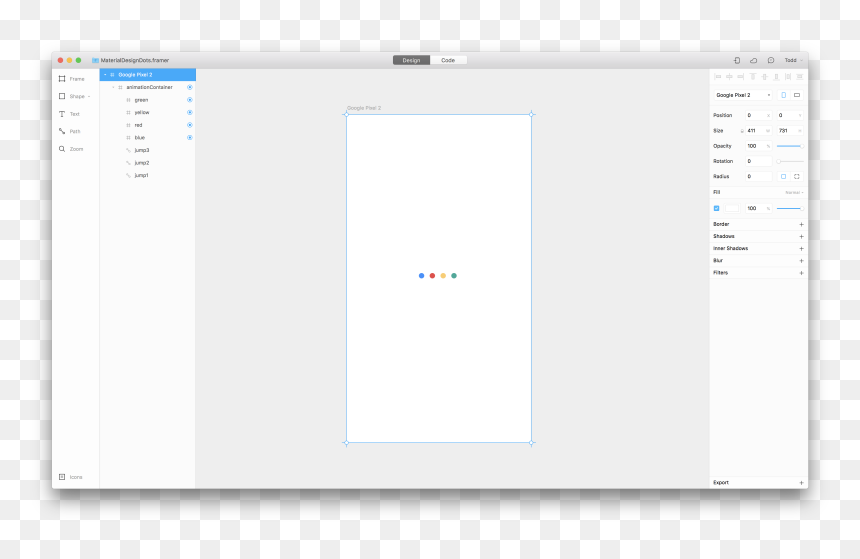Align vertical centers icon

click(765, 77)
